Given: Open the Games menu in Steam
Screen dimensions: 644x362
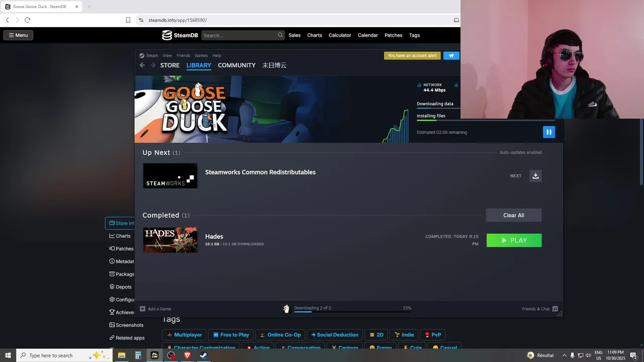Looking at the screenshot, I should [x=201, y=55].
